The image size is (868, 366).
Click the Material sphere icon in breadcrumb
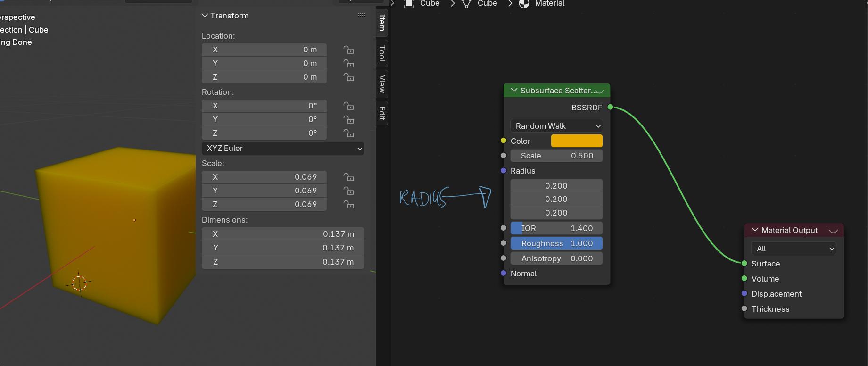tap(524, 4)
